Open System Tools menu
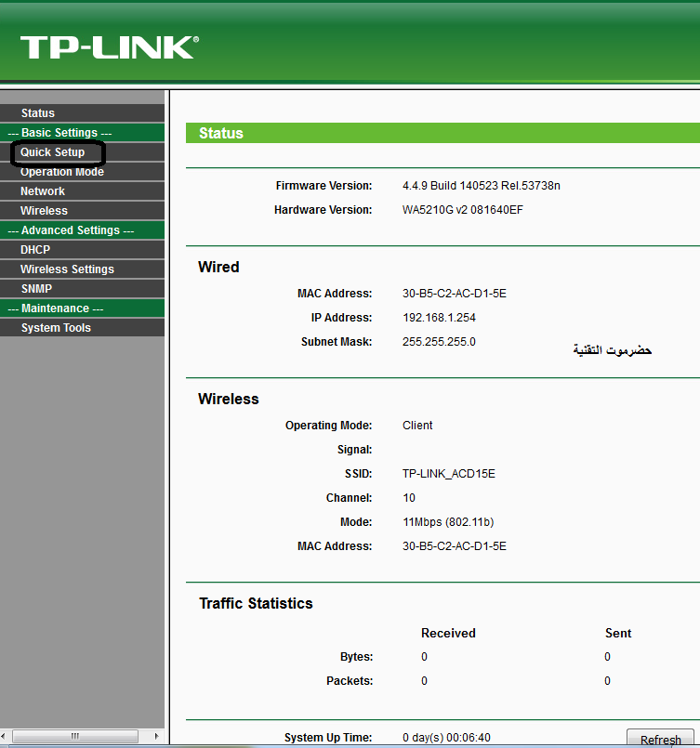This screenshot has height=748, width=700. click(x=56, y=328)
